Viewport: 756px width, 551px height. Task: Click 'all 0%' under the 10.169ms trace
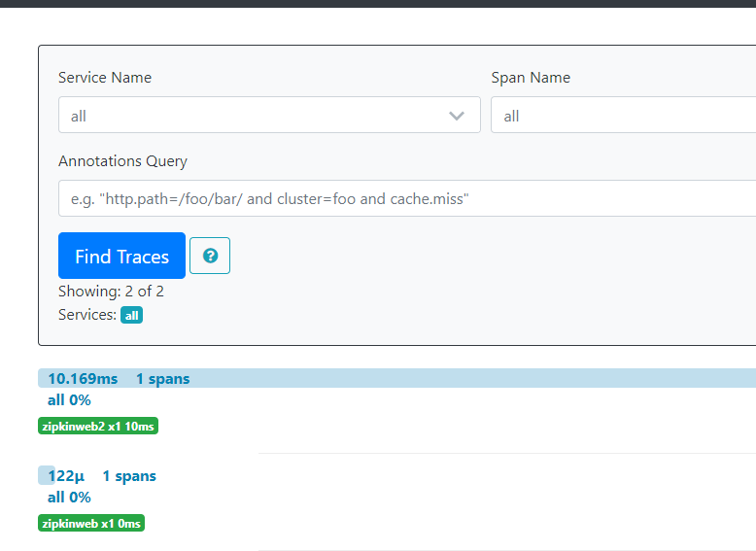(69, 400)
